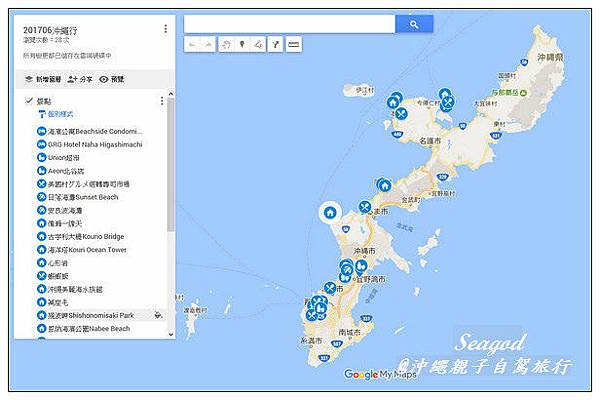Click the restaurant marker west of 今帰仁村
Image resolution: width=600 pixels, height=400 pixels.
click(x=401, y=114)
